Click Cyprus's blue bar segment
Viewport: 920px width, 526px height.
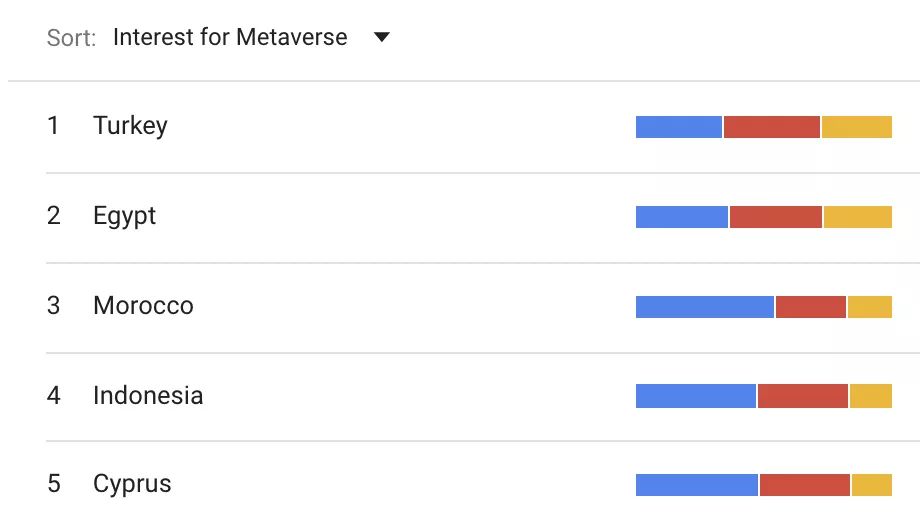[697, 485]
